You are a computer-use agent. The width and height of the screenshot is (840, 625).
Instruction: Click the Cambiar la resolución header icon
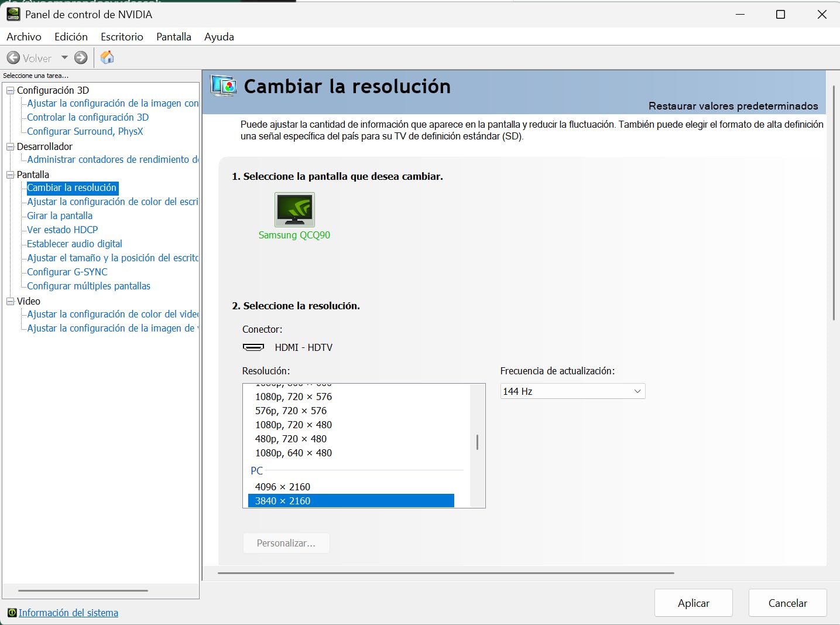point(224,87)
